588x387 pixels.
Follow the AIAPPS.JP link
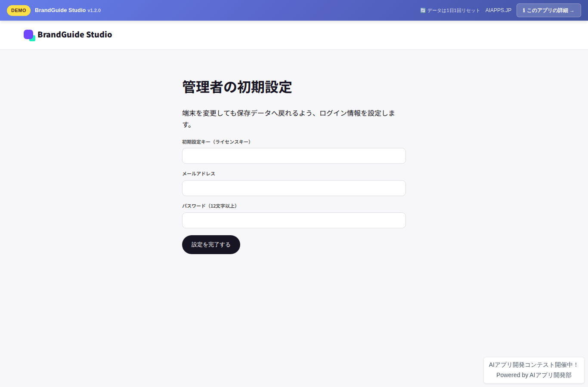click(x=498, y=10)
